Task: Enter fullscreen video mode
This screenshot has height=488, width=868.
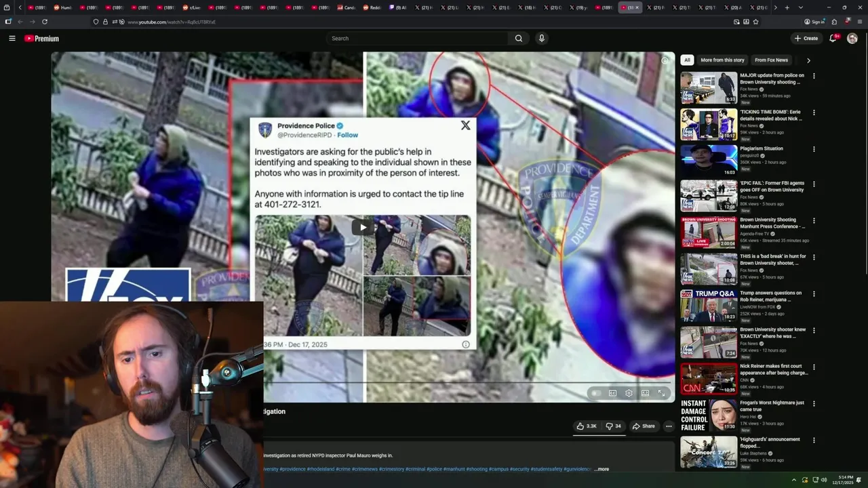Action: (x=661, y=393)
